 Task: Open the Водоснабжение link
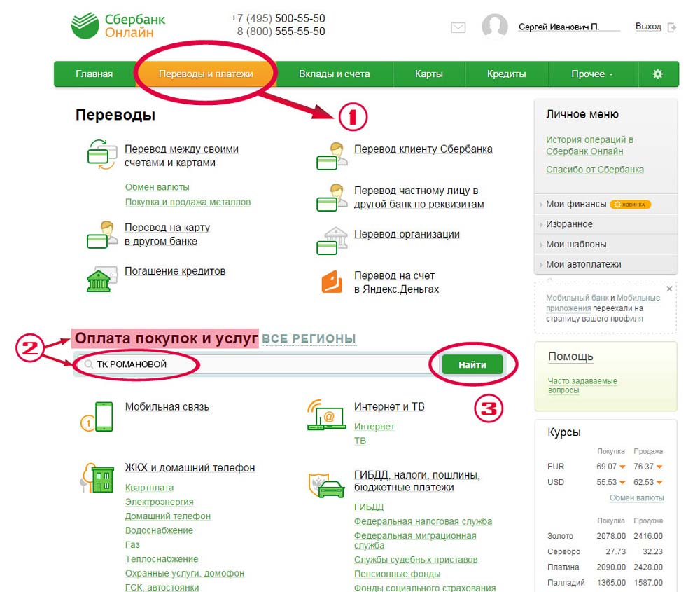159,530
